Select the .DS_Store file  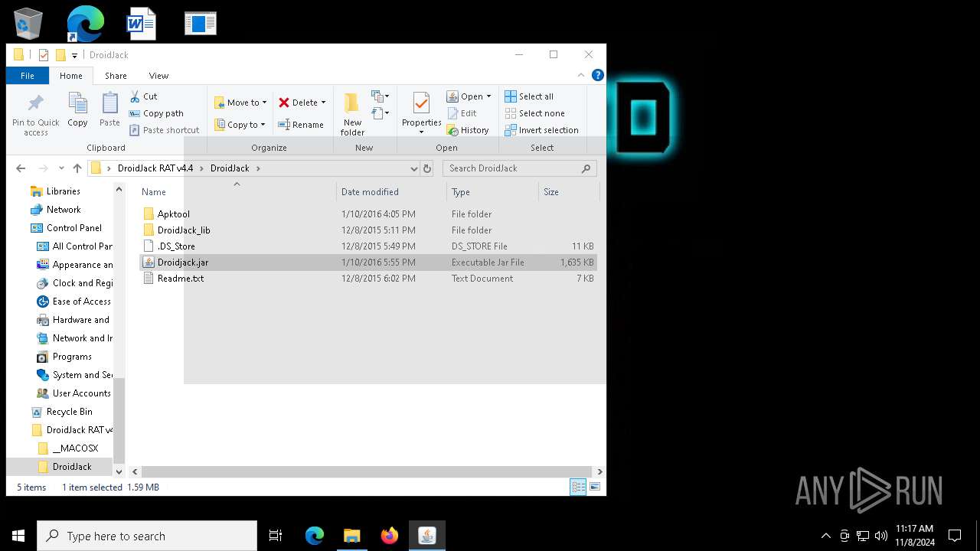tap(176, 246)
